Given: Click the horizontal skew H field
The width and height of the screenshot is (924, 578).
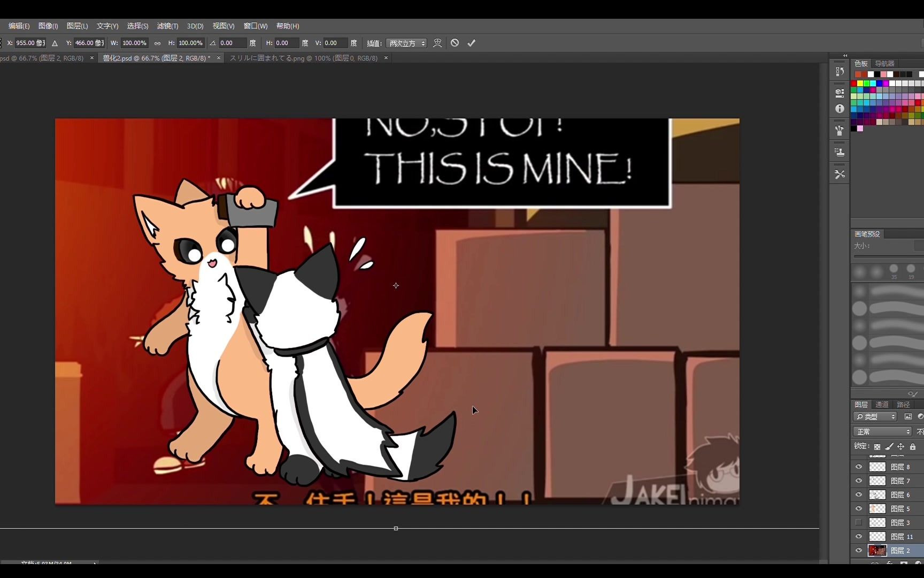Looking at the screenshot, I should coord(287,43).
